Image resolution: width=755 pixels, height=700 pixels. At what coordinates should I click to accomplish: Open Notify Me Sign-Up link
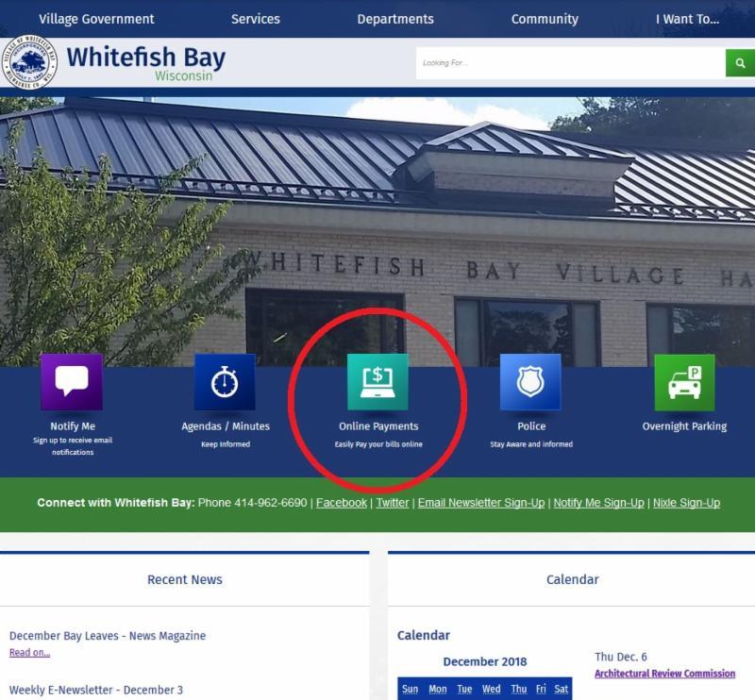[598, 503]
